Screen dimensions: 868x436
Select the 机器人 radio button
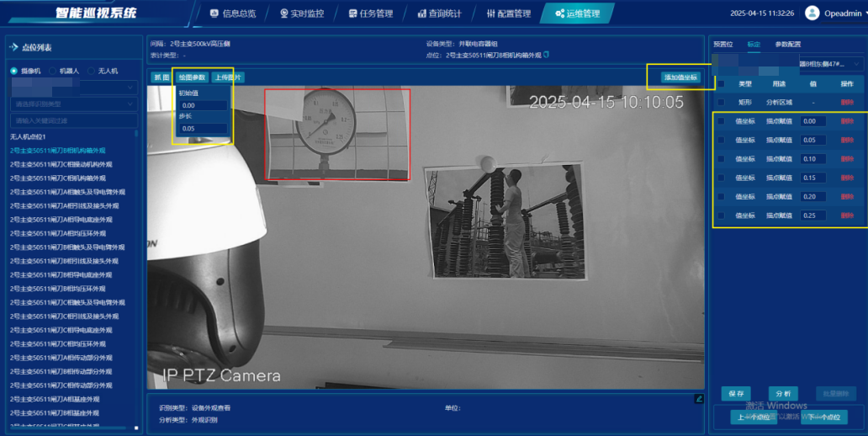pos(53,71)
